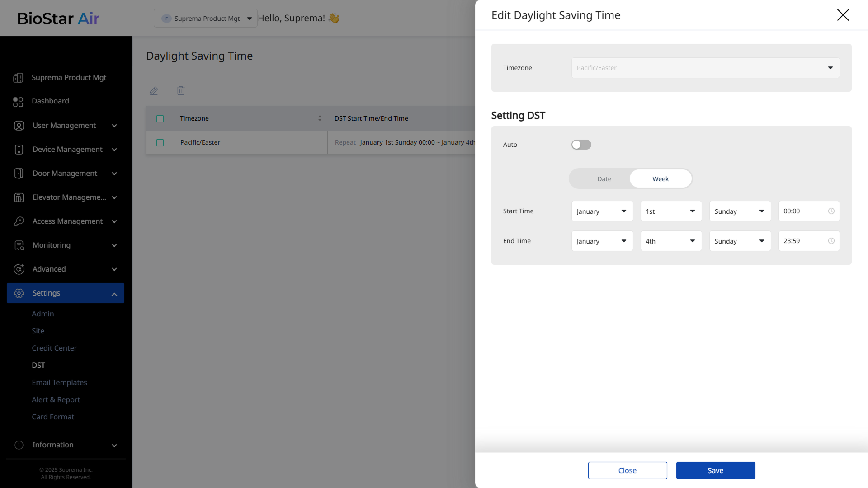Viewport: 868px width, 488px height.
Task: Click the Dashboard icon in sidebar
Action: pos(18,102)
